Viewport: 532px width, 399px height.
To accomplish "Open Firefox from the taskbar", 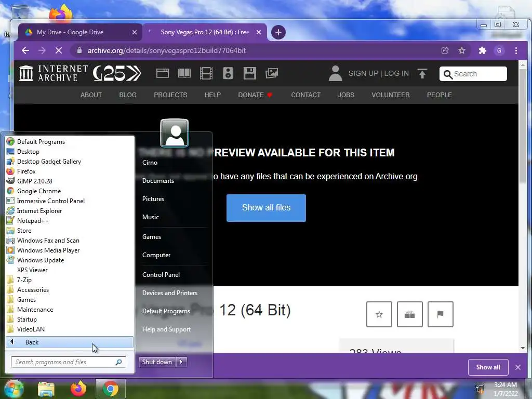I will (78, 389).
